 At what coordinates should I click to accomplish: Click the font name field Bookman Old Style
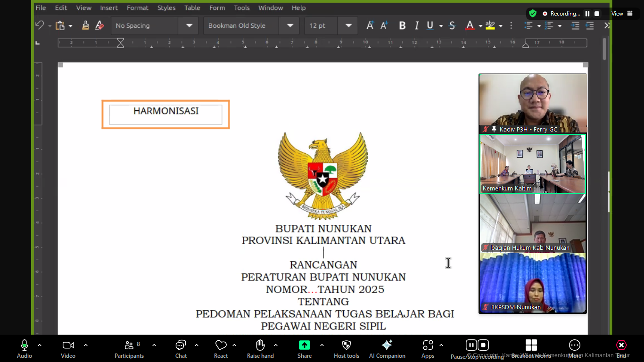pyautogui.click(x=241, y=25)
